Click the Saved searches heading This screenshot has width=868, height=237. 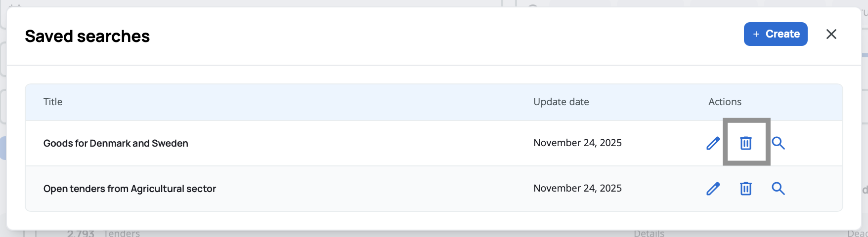tap(87, 36)
